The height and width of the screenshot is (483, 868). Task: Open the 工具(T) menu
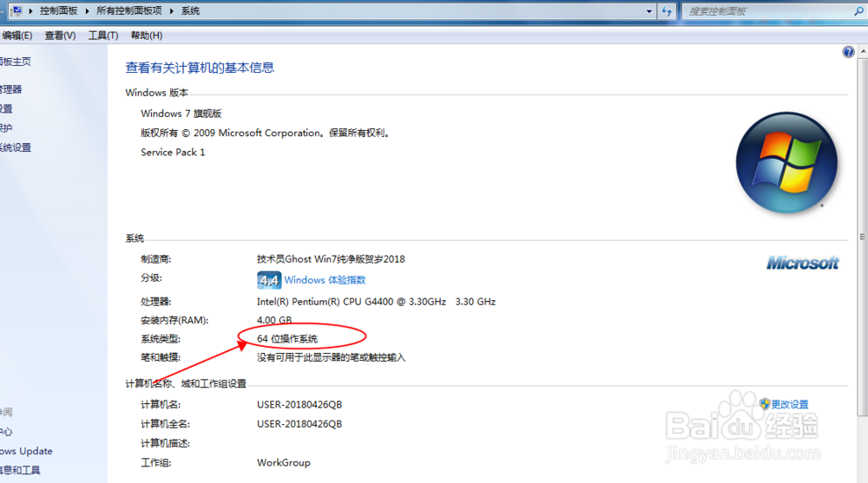pos(103,36)
